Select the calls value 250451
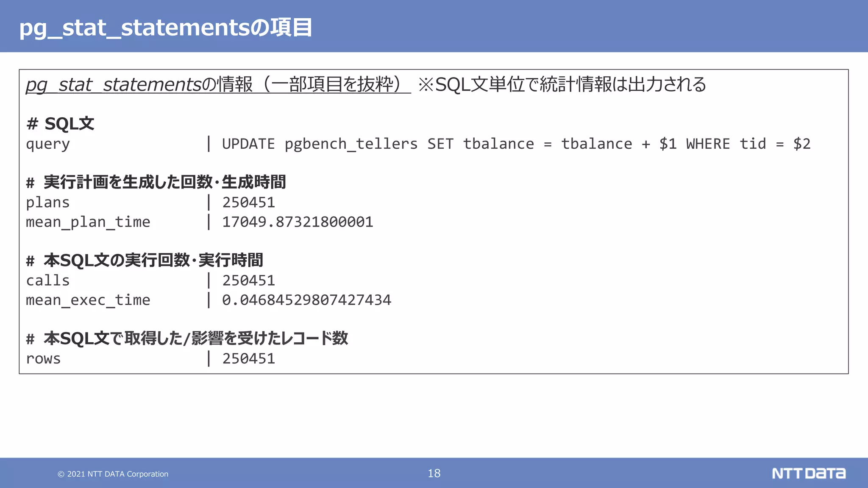 [249, 280]
